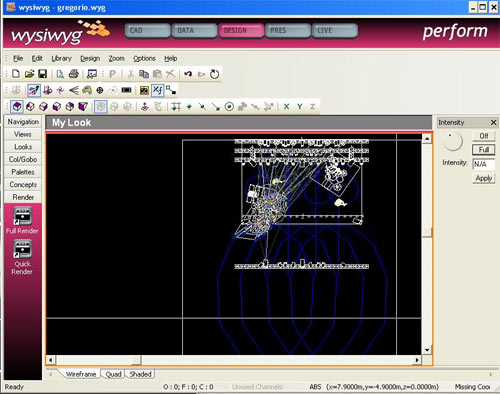Open the Col/Gobo sidebar section
The image size is (500, 394).
point(23,159)
